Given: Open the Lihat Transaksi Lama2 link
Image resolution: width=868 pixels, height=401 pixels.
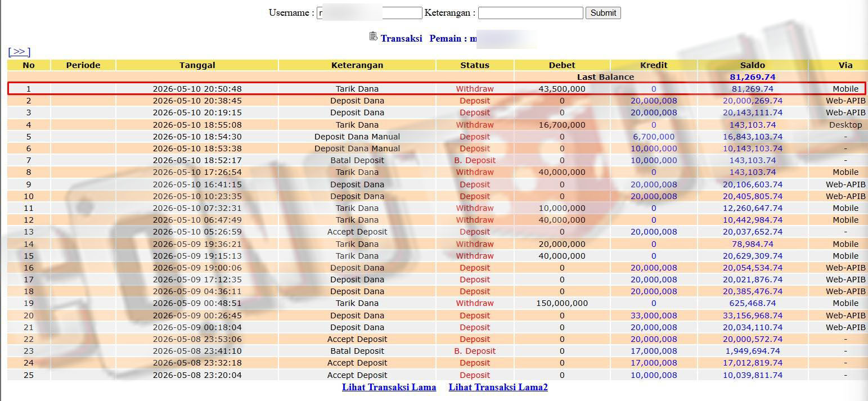Looking at the screenshot, I should pos(498,387).
